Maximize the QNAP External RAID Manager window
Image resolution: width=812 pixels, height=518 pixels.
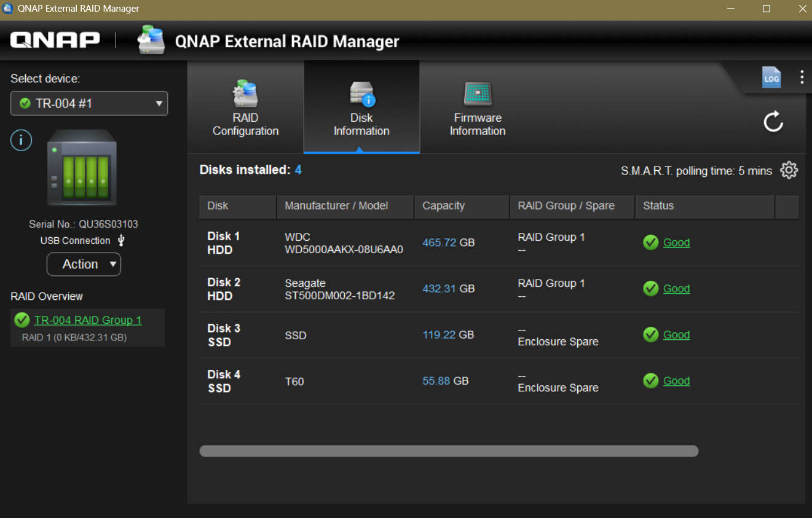[x=767, y=9]
